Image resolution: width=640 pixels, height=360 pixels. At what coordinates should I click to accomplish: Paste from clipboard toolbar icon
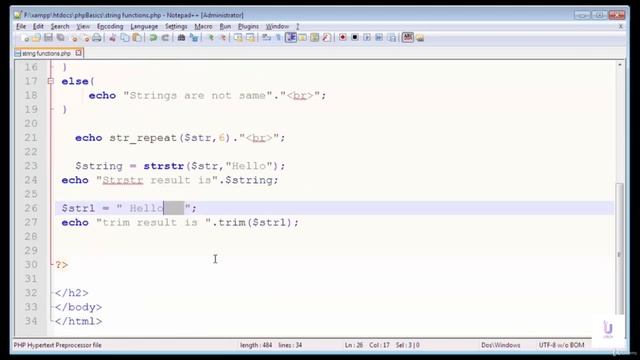tap(137, 38)
